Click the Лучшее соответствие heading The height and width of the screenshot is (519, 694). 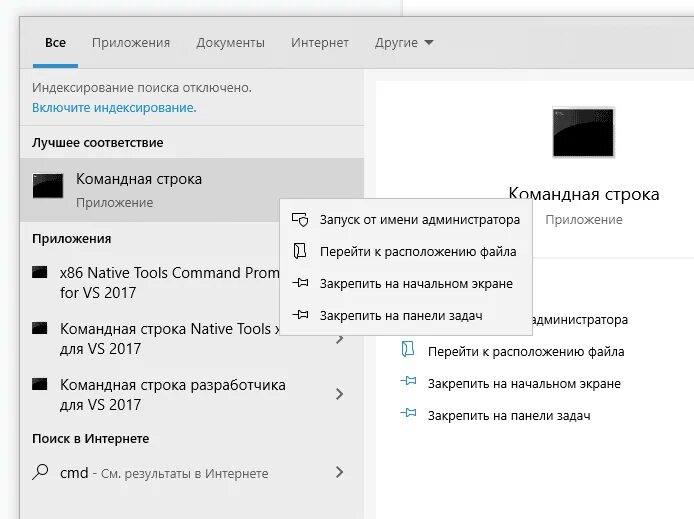[97, 142]
